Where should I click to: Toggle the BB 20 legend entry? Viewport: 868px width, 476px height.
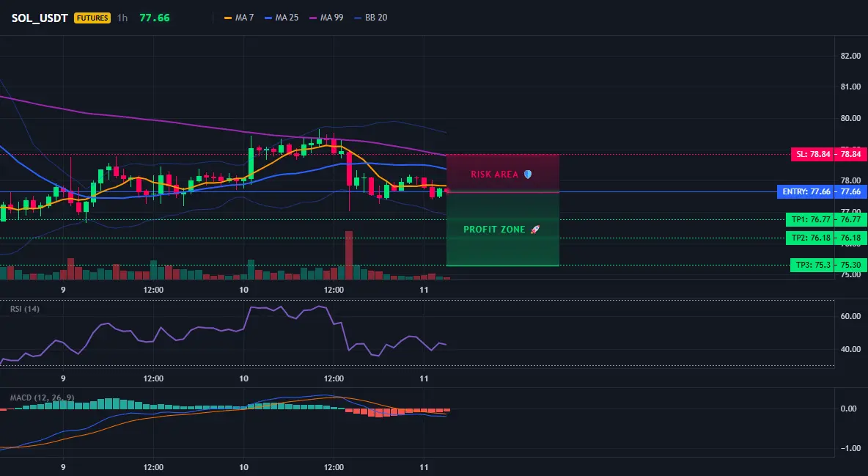click(370, 18)
